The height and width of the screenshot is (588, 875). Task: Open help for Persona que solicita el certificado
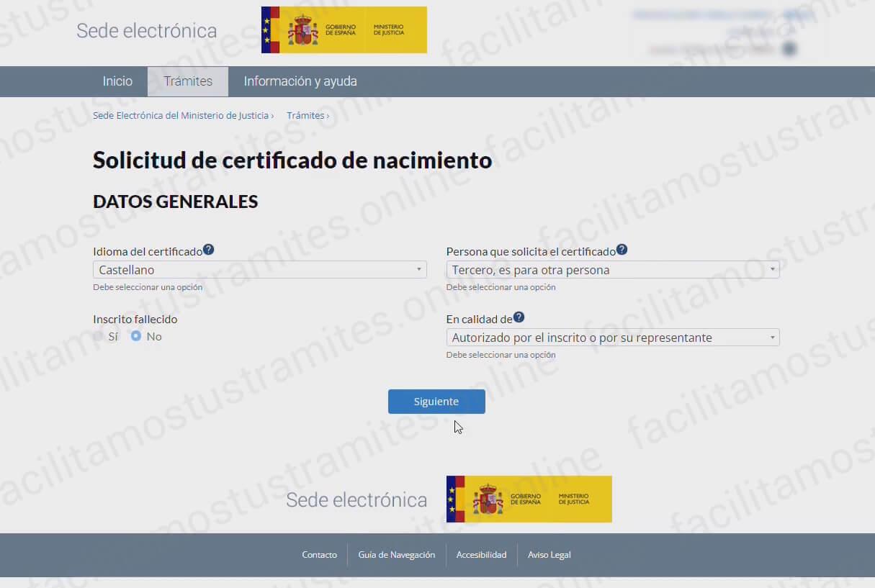(622, 248)
